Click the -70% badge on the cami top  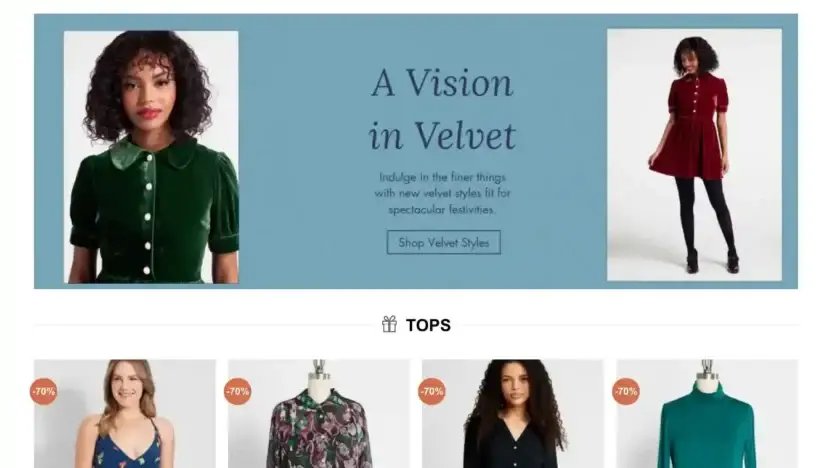pos(44,392)
